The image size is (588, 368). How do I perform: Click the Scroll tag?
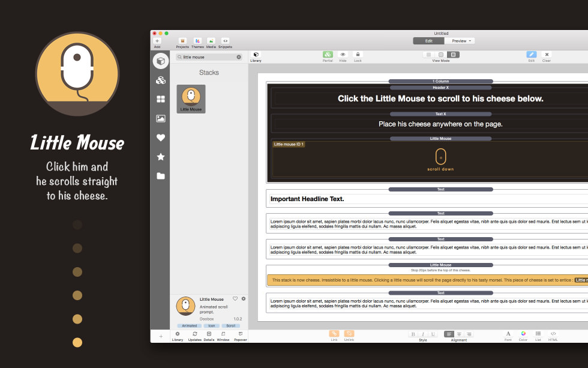point(230,325)
